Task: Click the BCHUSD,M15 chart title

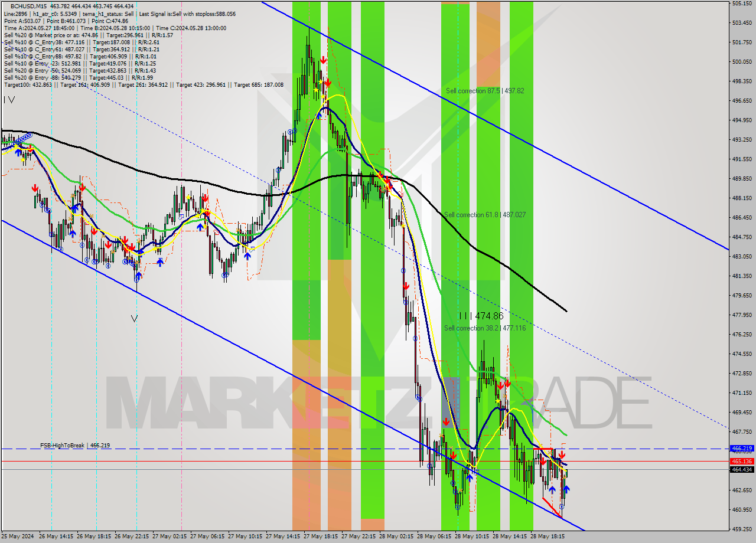Action: click(x=30, y=6)
